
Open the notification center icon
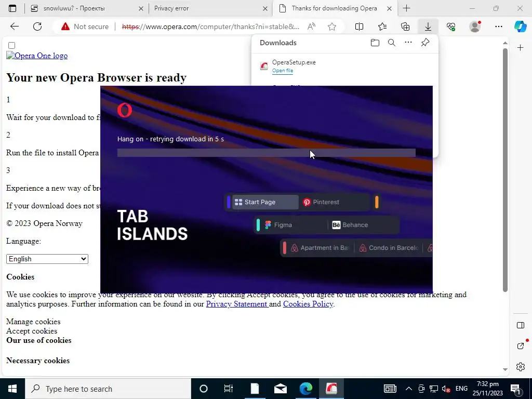click(x=515, y=389)
